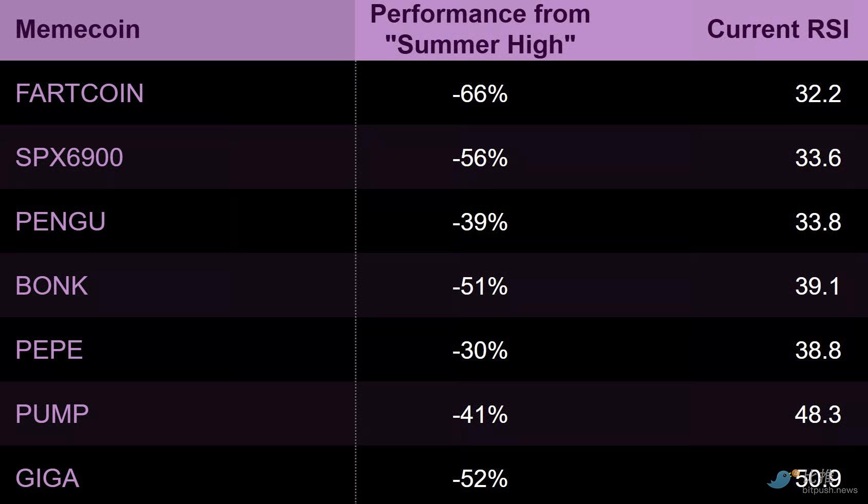Viewport: 868px width, 504px height.
Task: Select the -52% performance cell for GIGA
Action: coord(480,479)
